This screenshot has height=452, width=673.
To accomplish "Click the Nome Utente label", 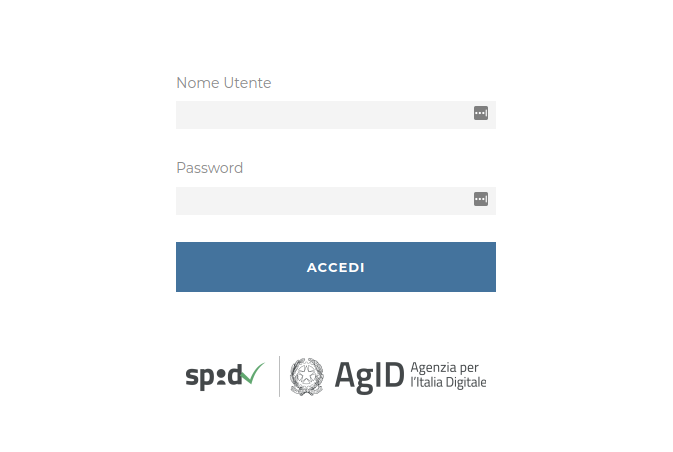I will click(x=224, y=83).
